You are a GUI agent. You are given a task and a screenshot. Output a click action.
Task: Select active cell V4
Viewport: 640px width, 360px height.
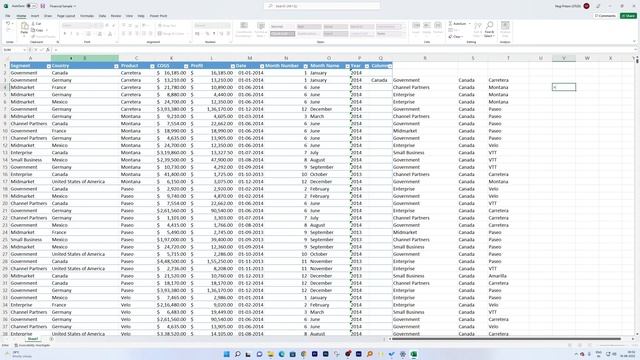click(x=564, y=87)
